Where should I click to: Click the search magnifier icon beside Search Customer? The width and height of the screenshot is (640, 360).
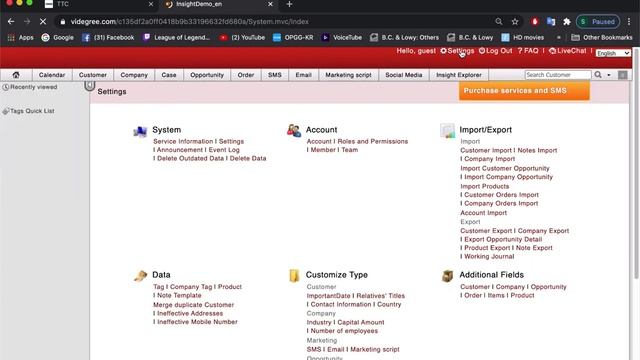(x=598, y=75)
